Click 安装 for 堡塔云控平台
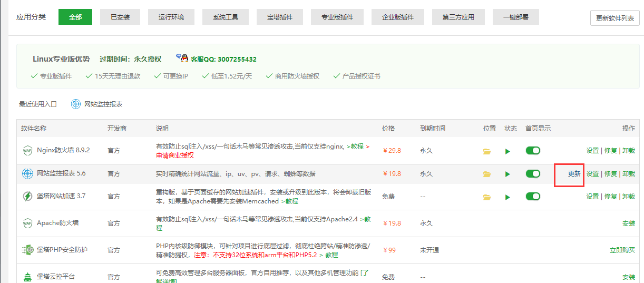The image size is (644, 283). 629,277
